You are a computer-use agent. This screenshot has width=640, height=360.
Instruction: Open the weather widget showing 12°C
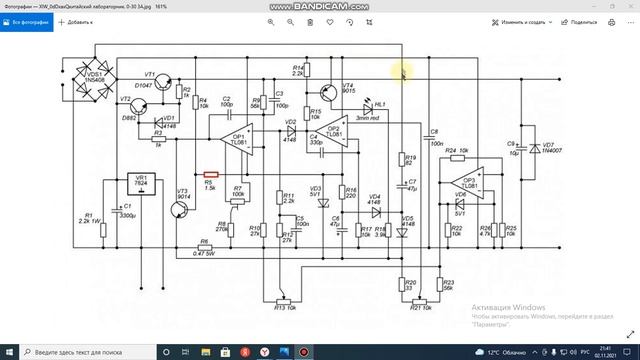pyautogui.click(x=500, y=352)
